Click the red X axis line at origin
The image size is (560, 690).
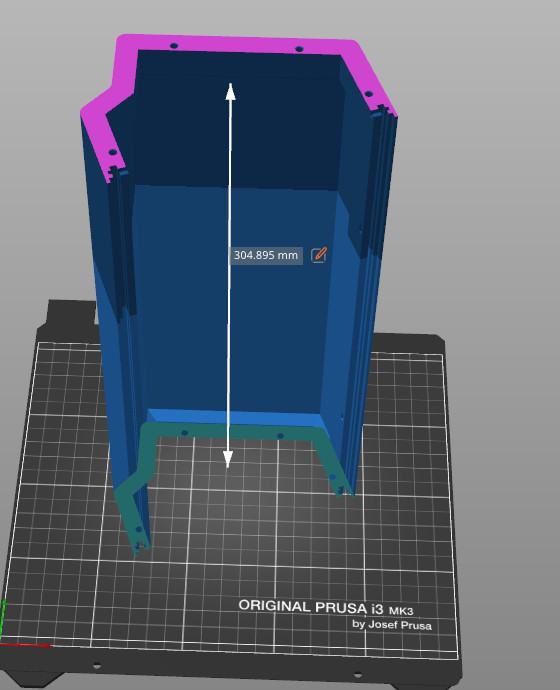[26, 645]
